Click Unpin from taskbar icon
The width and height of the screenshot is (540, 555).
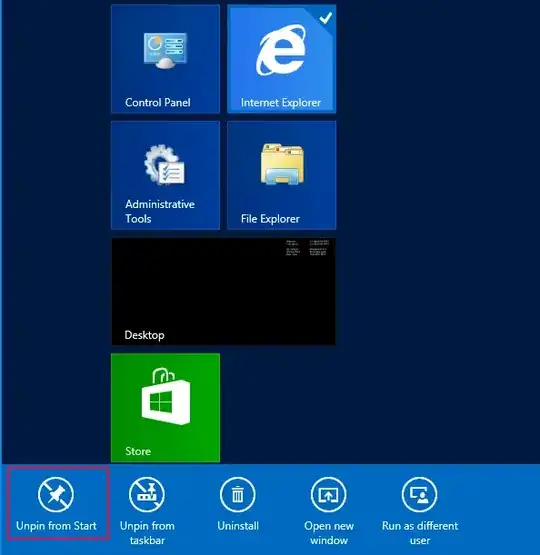pyautogui.click(x=147, y=494)
